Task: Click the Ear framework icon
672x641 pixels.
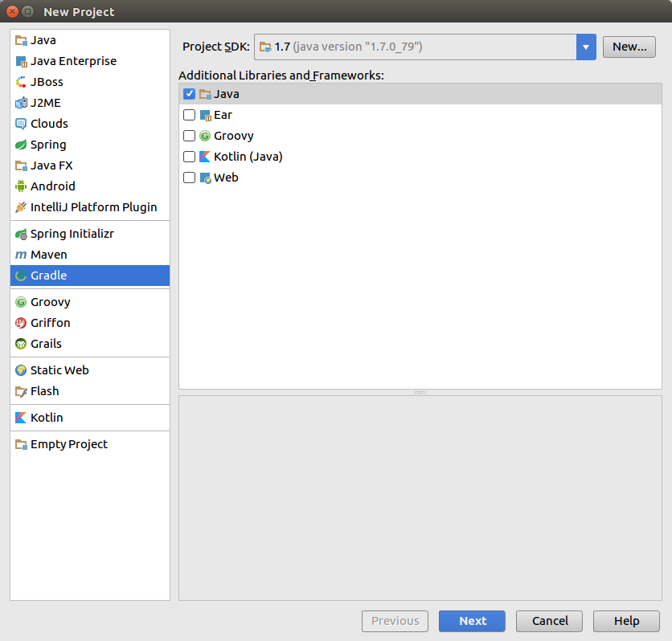Action: coord(205,115)
